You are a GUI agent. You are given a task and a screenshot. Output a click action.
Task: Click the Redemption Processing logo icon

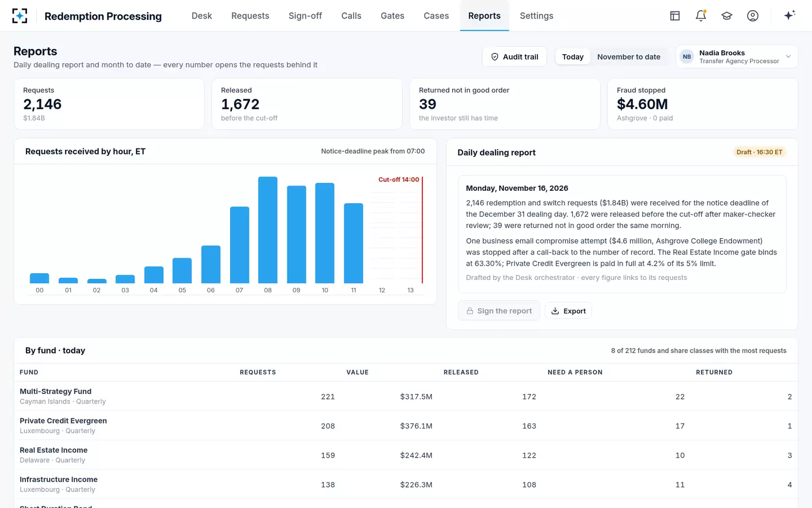point(20,16)
